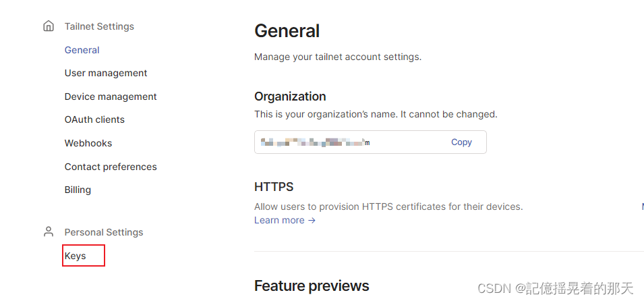The image size is (644, 301).
Task: Click "This is your organization's name" description
Action: pos(376,114)
